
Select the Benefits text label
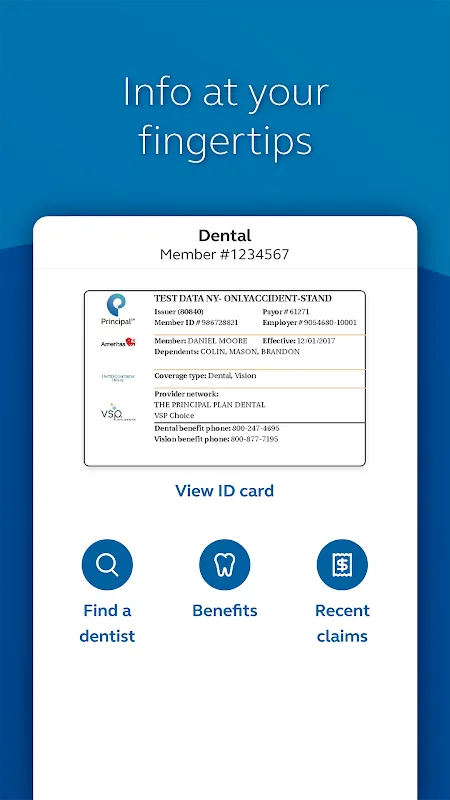point(224,610)
